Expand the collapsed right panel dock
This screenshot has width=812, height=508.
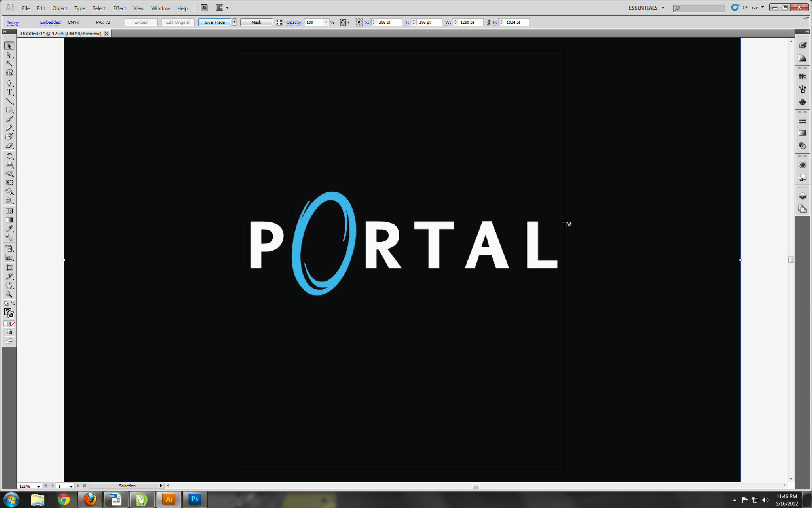(x=807, y=32)
